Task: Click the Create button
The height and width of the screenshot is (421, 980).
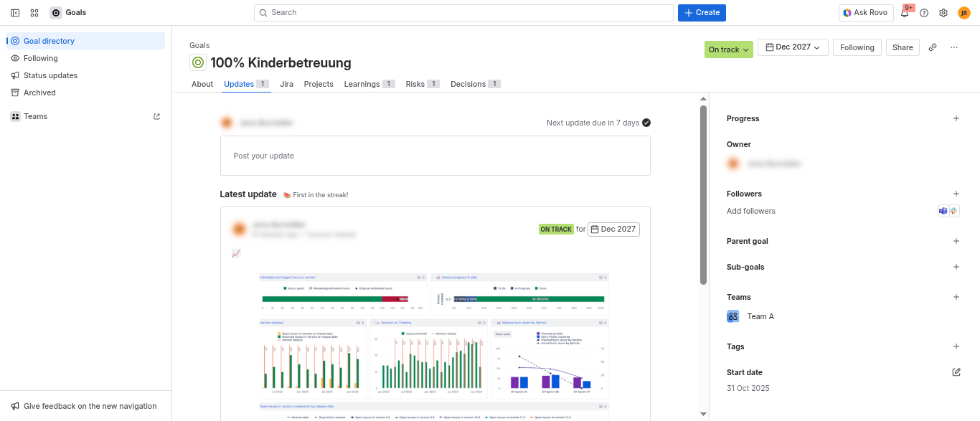Action: click(x=702, y=13)
